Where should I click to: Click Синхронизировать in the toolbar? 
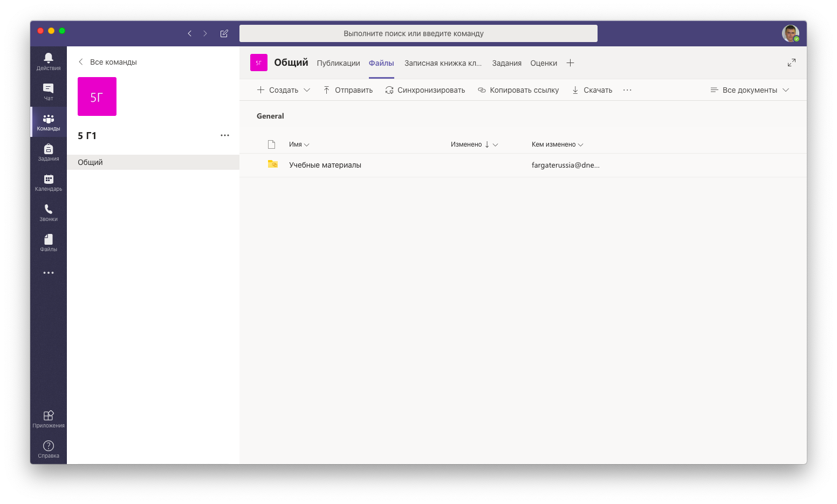point(425,90)
